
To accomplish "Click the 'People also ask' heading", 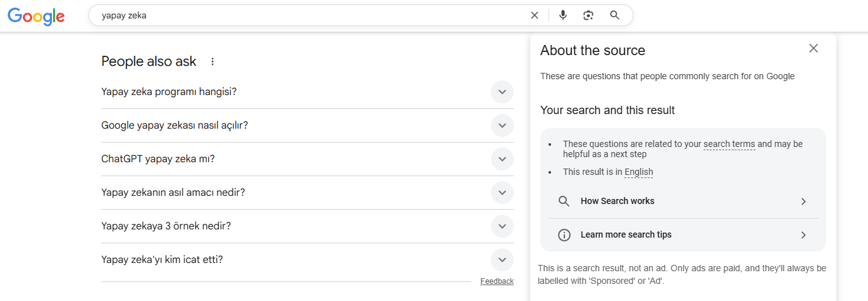I will [149, 61].
